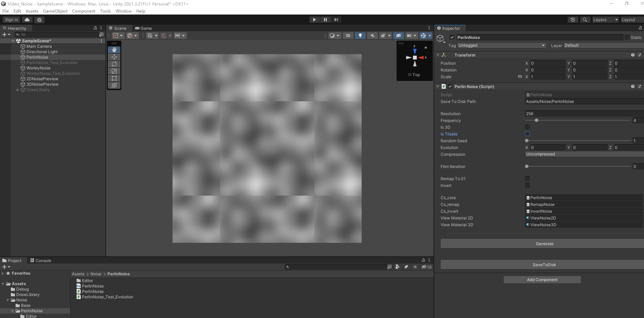Toggle Scene view audio mute icon
Viewport: 644px width, 318px height.
[x=372, y=36]
